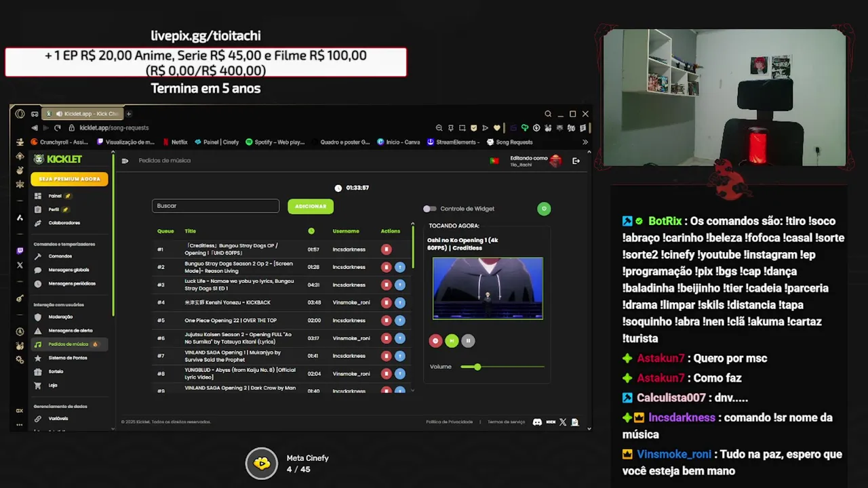The height and width of the screenshot is (488, 868).
Task: Skip to next song with green button
Action: click(x=452, y=341)
